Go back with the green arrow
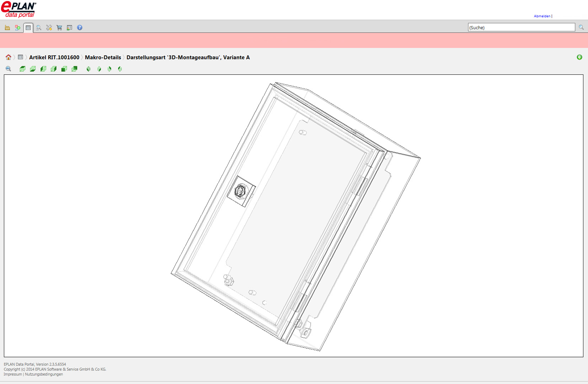The width and height of the screenshot is (588, 384). click(579, 57)
